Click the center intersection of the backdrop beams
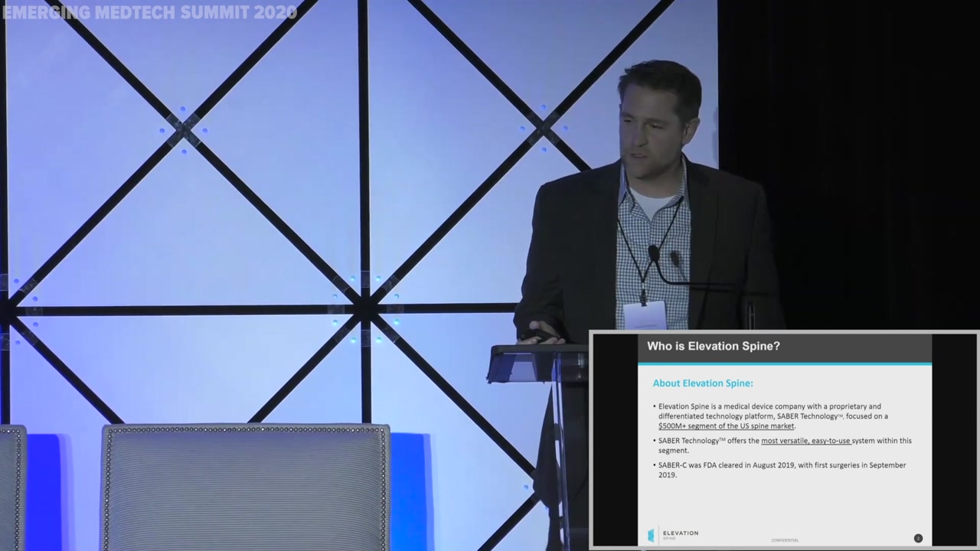Viewport: 980px width, 551px height. pos(364,309)
